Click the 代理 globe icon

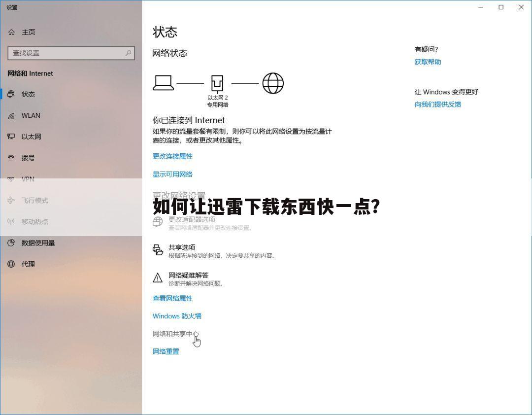click(x=11, y=264)
